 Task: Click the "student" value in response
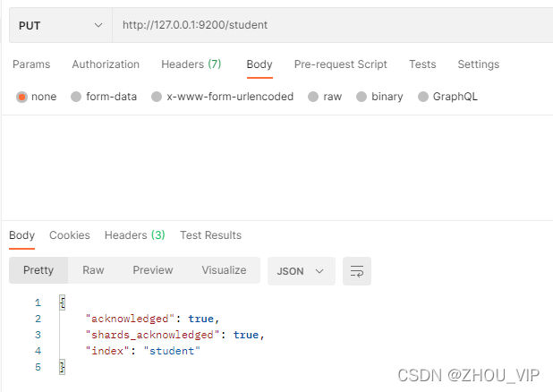click(172, 351)
